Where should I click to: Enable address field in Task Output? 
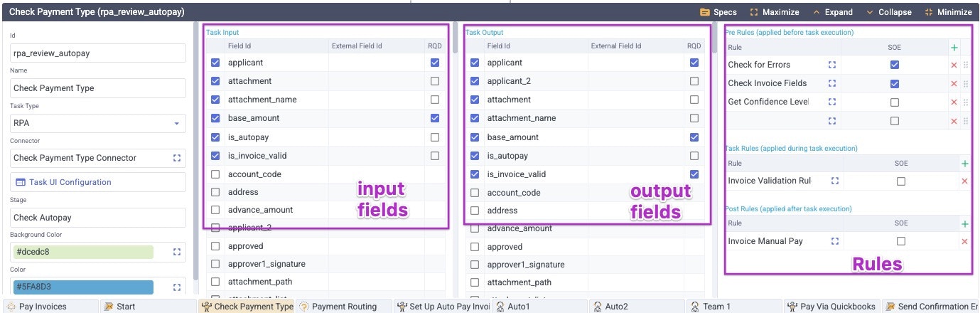(x=475, y=211)
